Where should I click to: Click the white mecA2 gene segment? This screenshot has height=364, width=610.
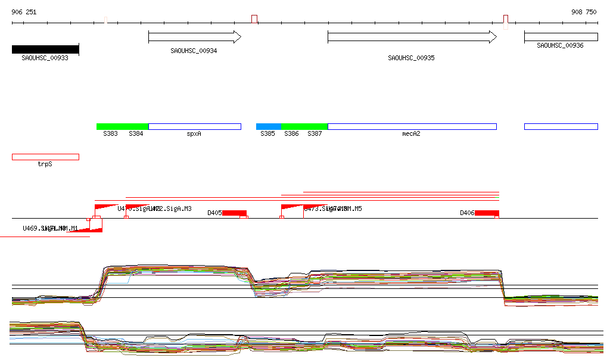point(412,126)
